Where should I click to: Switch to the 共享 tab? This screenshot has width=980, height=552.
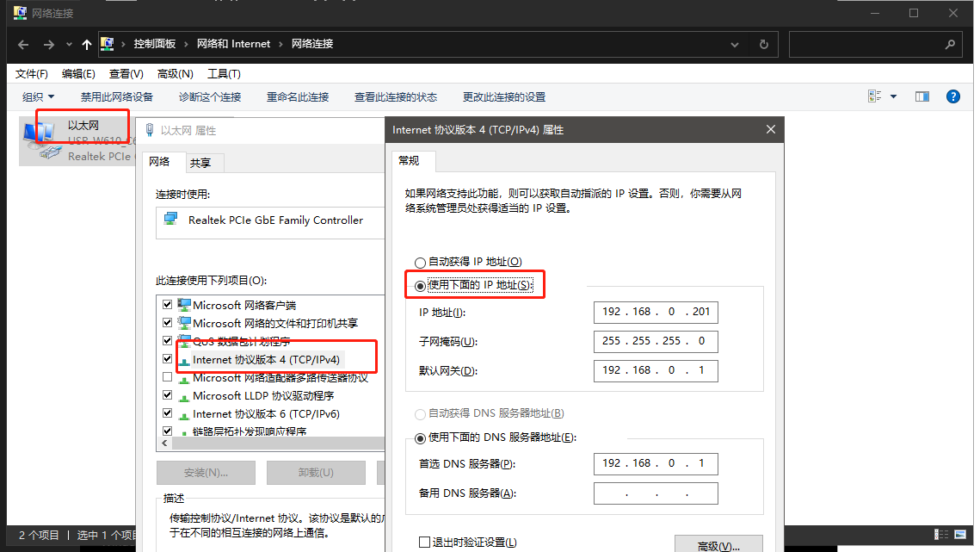tap(200, 163)
